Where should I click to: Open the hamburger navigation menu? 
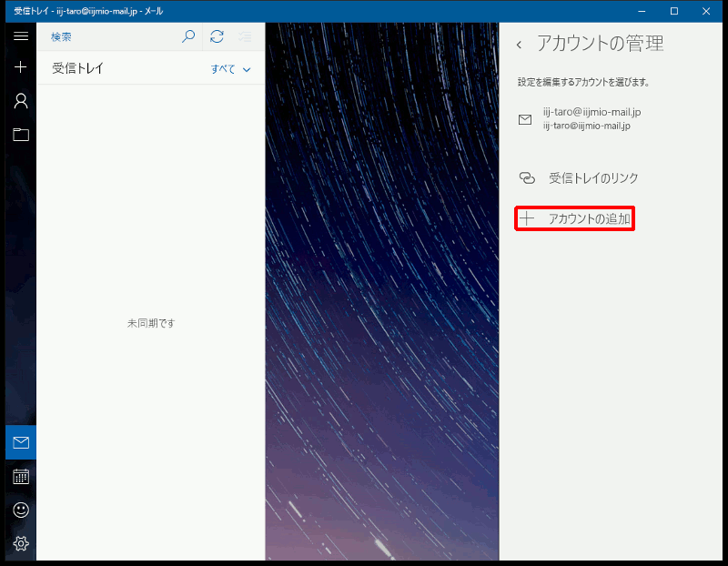21,36
